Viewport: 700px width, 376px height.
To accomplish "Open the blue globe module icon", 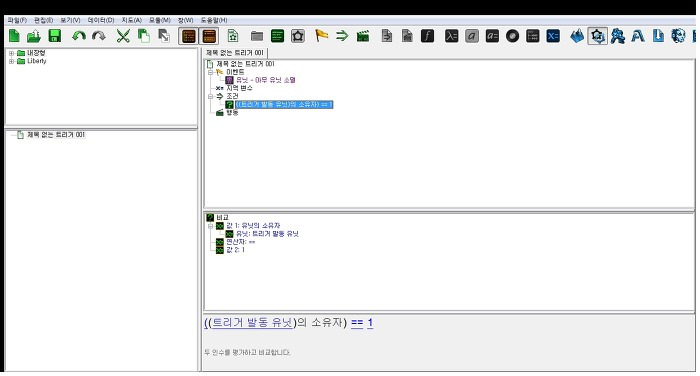I will [x=679, y=36].
